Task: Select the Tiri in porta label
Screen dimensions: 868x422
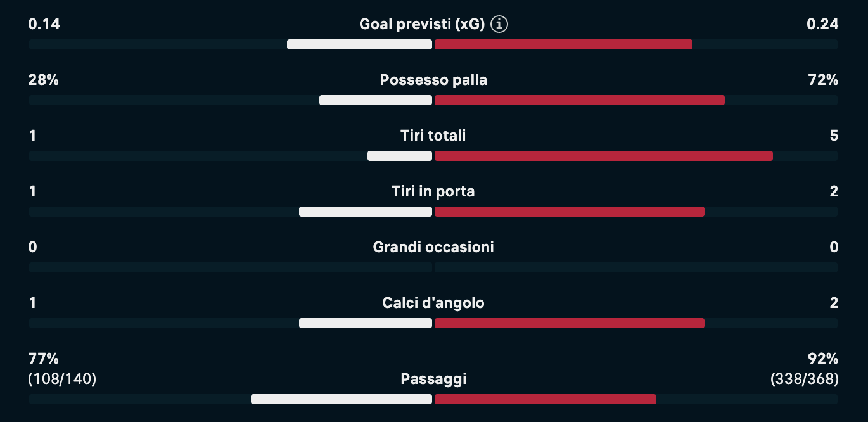Action: pyautogui.click(x=433, y=191)
